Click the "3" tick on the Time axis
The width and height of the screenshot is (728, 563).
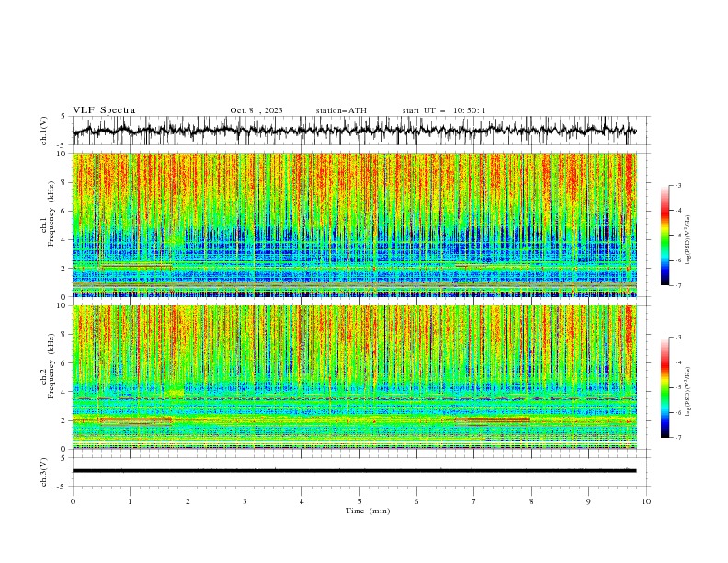[x=245, y=501]
